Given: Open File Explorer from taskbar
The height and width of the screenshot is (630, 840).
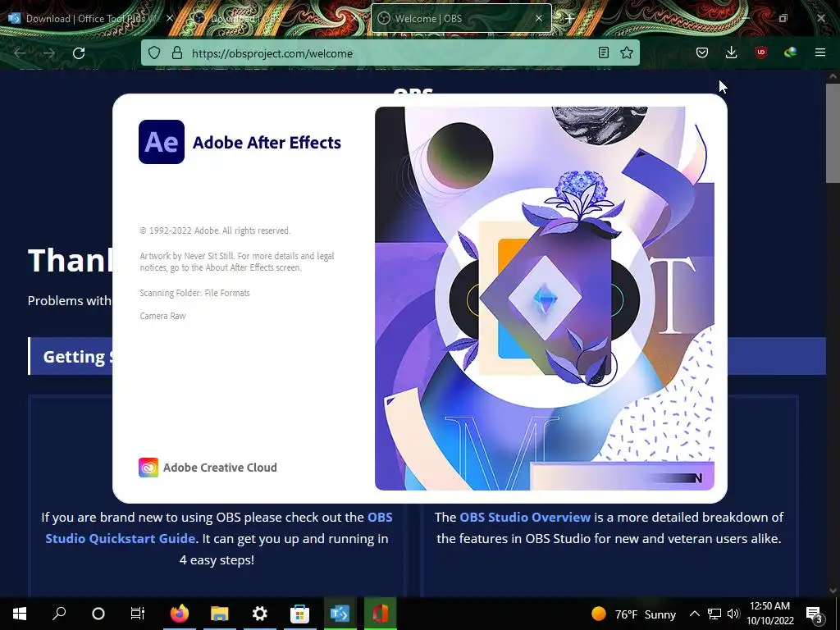Looking at the screenshot, I should 220,614.
